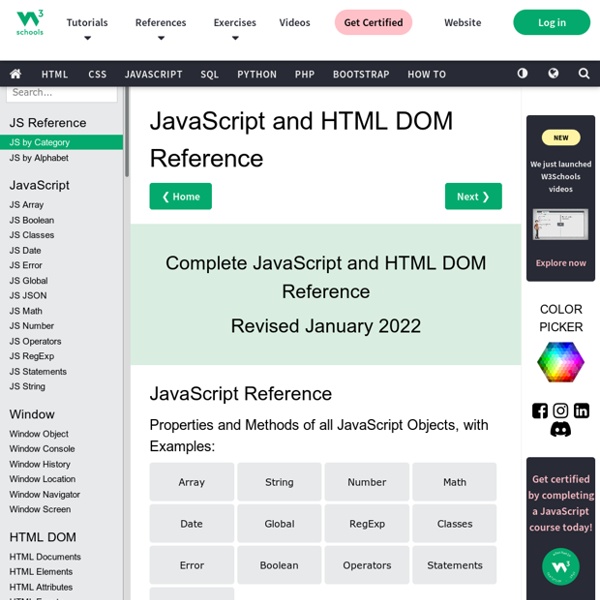Screen dimensions: 600x600
Task: Open the Classes reference tile
Action: (x=455, y=523)
